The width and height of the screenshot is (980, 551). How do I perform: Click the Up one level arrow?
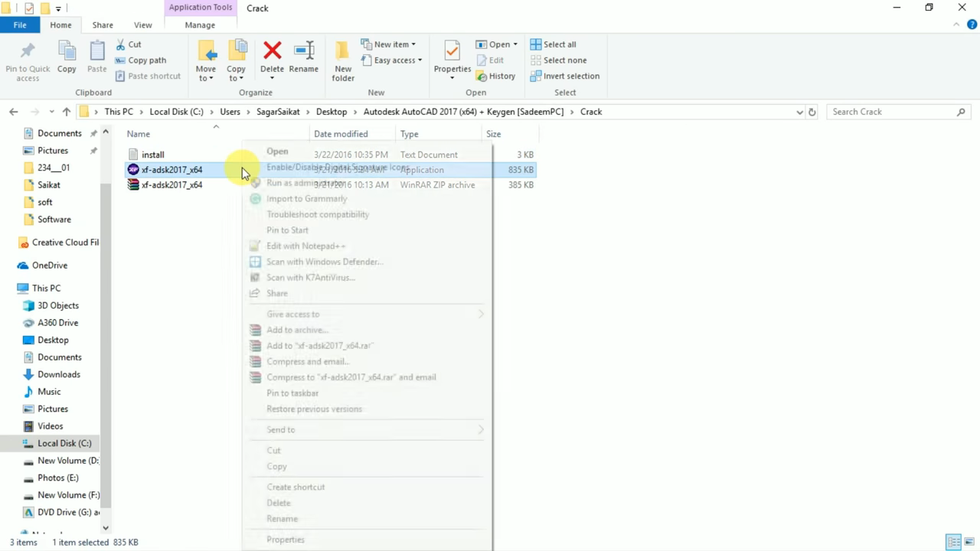pyautogui.click(x=67, y=112)
